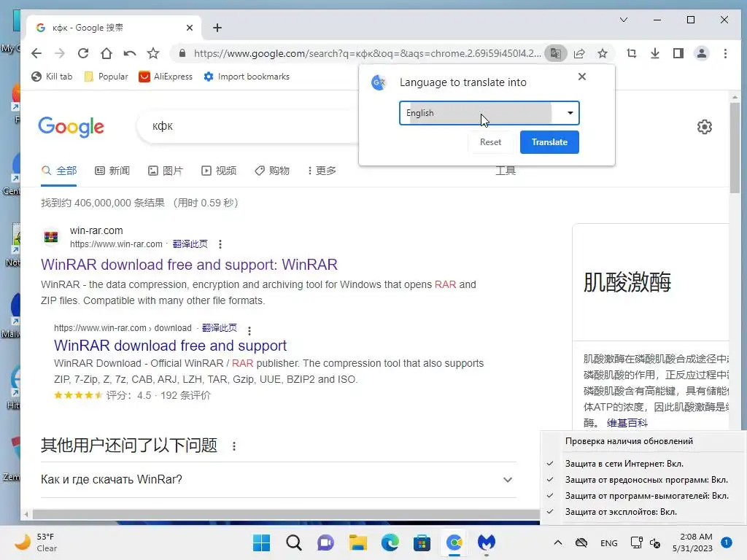The width and height of the screenshot is (747, 560).
Task: Click 翻译此页 beside win-rar.com download URL
Action: 219,328
